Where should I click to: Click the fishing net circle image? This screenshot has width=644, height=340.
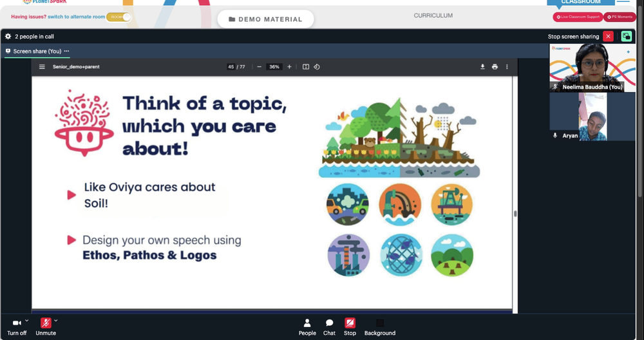point(401,255)
